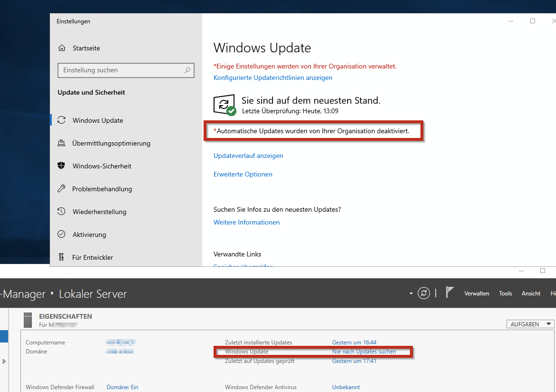Click the blurred Domäne value
The height and width of the screenshot is (392, 556).
(x=119, y=352)
